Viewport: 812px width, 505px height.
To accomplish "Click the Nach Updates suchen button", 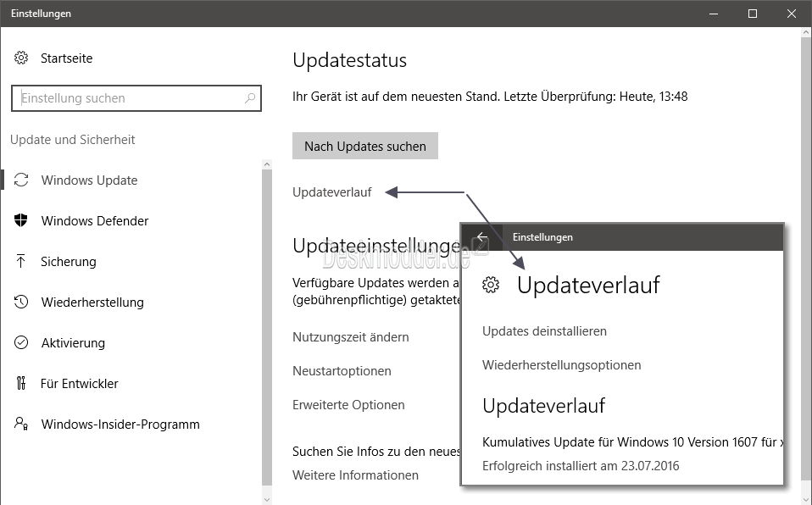I will [365, 146].
